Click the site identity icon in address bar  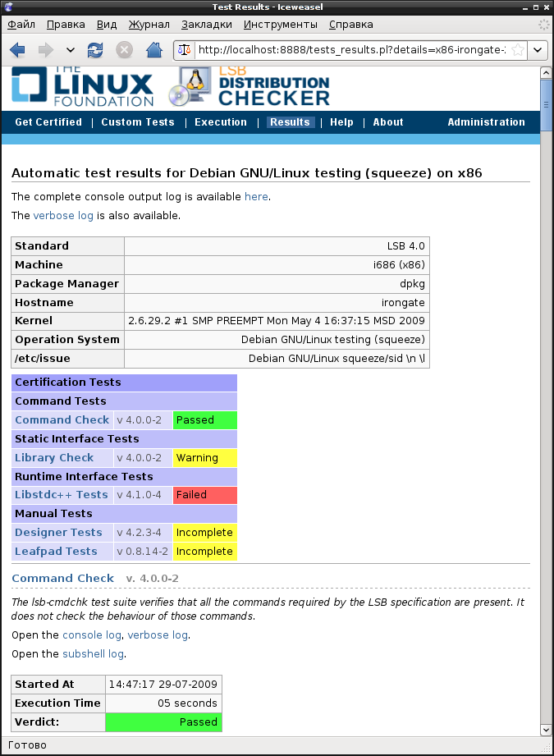point(184,49)
